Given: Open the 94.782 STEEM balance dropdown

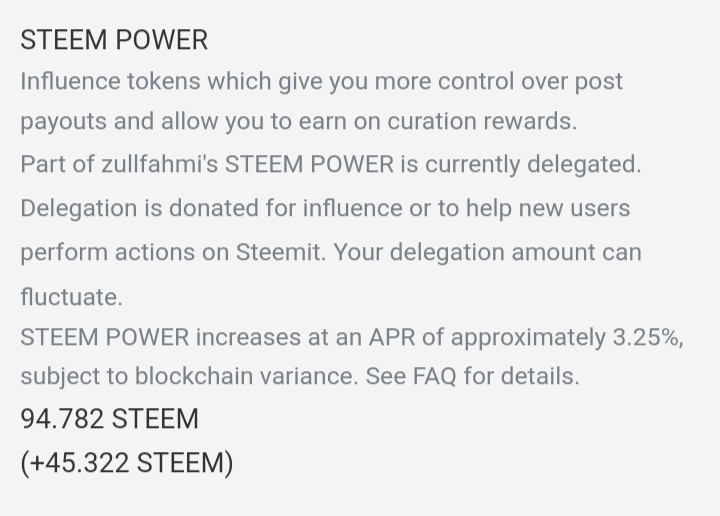Looking at the screenshot, I should [x=109, y=419].
